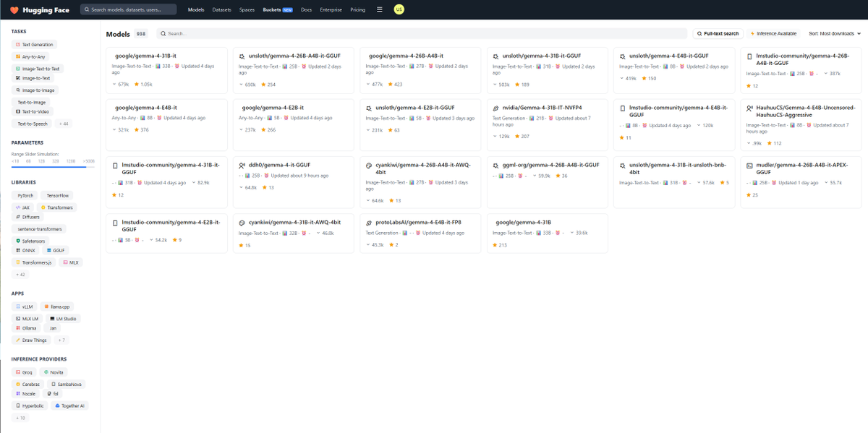Click the LM Studio app icon
Viewport: 868px width, 433px height.
click(51, 319)
